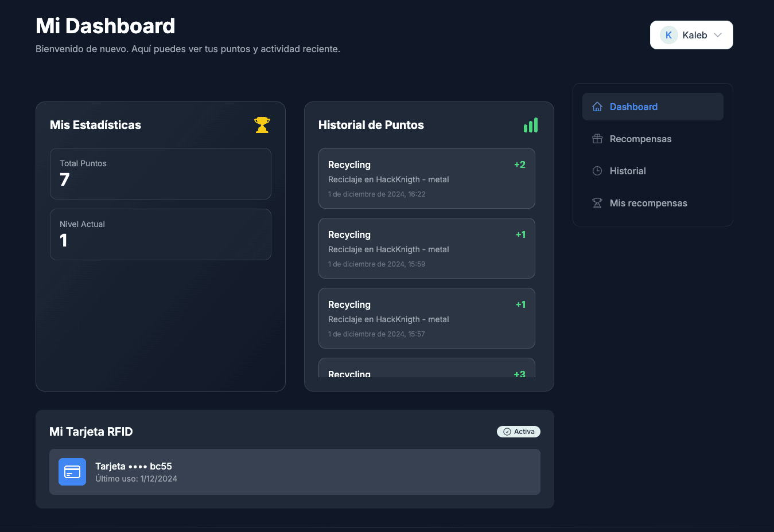
Task: Expand the user menu chevron next to Kaleb
Action: pos(718,35)
